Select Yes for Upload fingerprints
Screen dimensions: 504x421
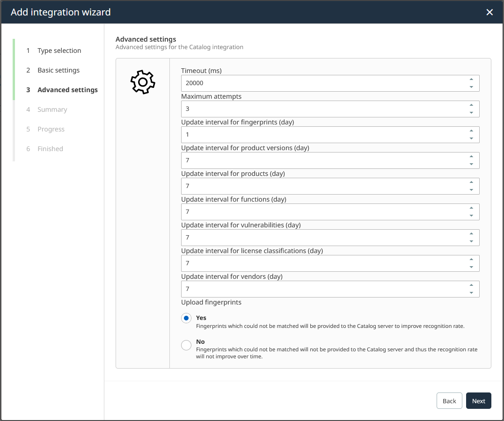[x=186, y=318]
